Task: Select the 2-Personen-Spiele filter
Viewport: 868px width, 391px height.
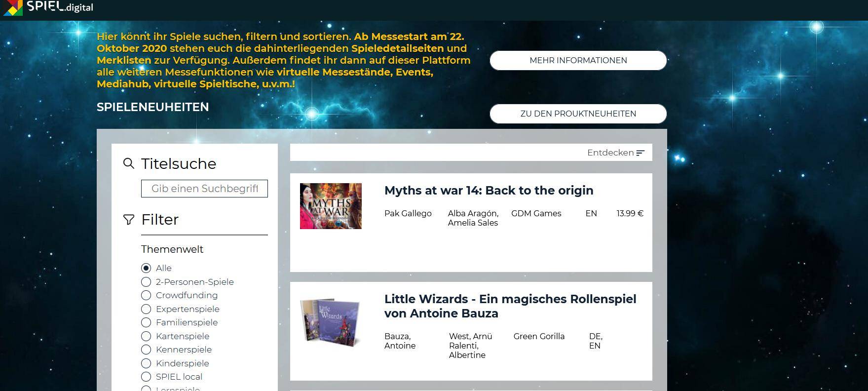Action: pyautogui.click(x=146, y=282)
